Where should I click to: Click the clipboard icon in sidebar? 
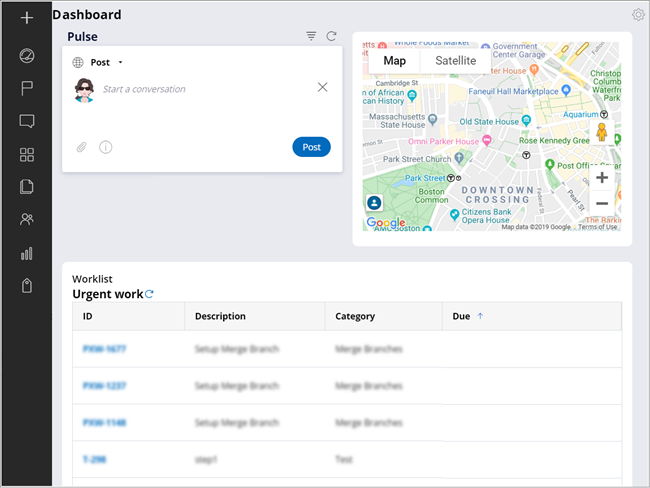click(27, 286)
